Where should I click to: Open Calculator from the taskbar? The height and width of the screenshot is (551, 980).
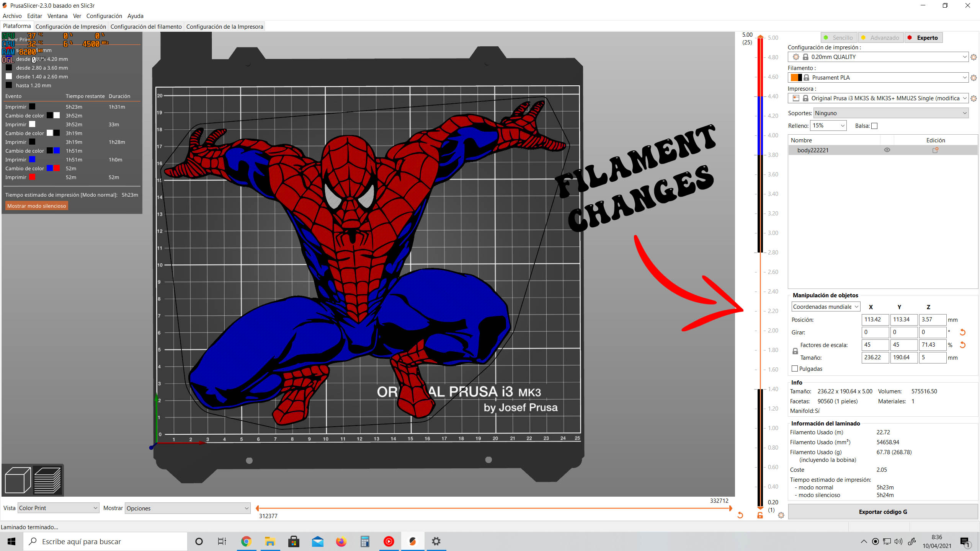pos(365,541)
